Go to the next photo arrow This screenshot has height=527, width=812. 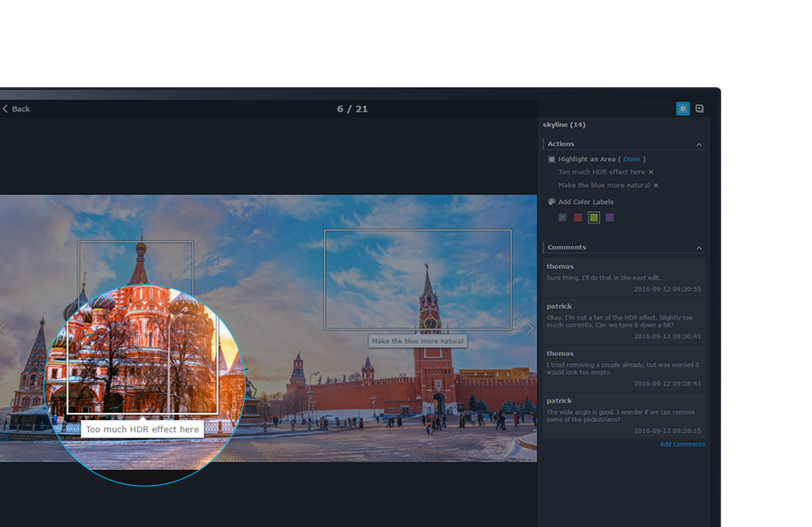point(530,328)
